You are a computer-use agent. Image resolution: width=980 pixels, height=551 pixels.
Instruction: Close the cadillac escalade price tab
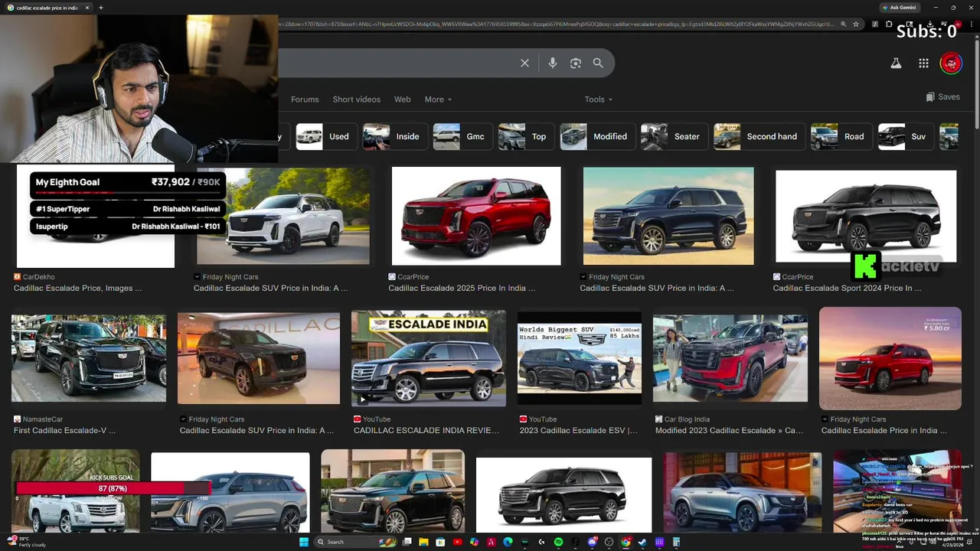pyautogui.click(x=87, y=8)
